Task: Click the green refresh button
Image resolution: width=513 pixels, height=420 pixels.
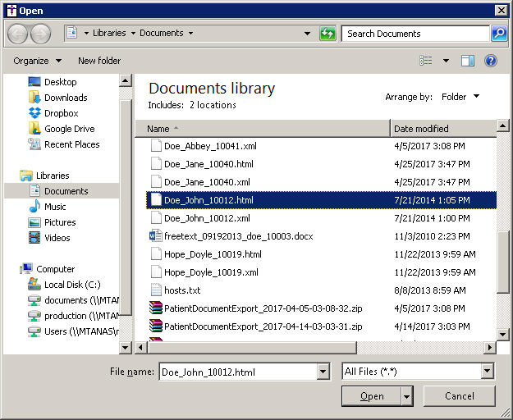Action: (327, 34)
